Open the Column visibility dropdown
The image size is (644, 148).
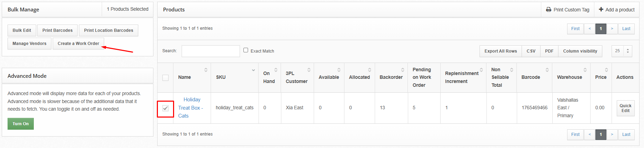580,51
